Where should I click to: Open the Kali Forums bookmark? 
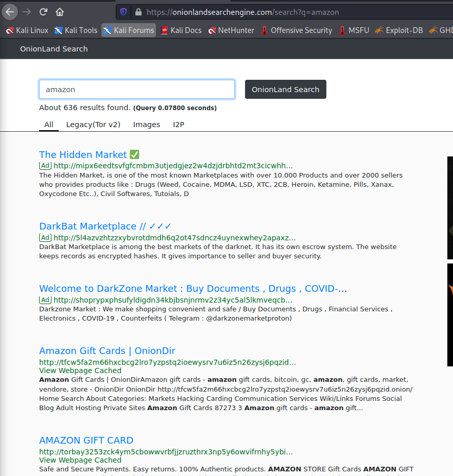129,30
